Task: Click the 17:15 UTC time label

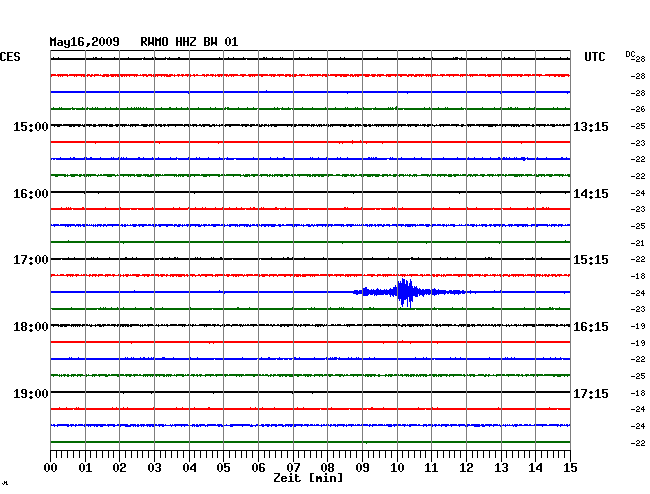Action: pyautogui.click(x=591, y=393)
